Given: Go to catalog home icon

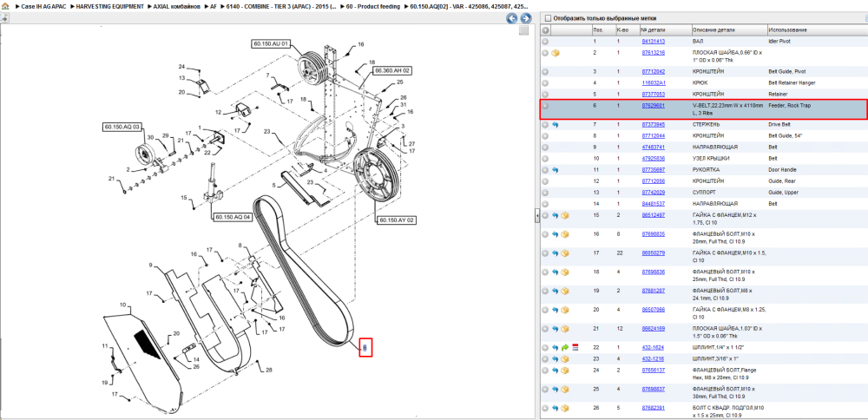Looking at the screenshot, I should (x=4, y=6).
